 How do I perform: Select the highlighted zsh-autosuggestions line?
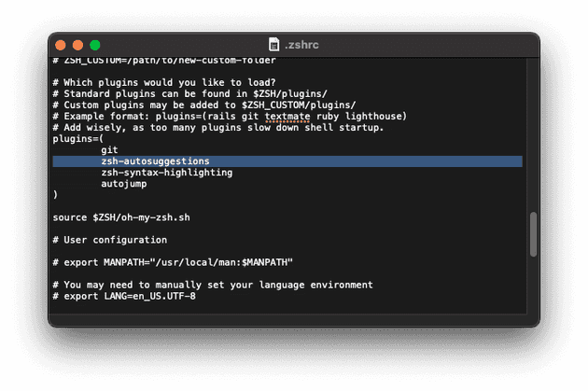point(287,161)
